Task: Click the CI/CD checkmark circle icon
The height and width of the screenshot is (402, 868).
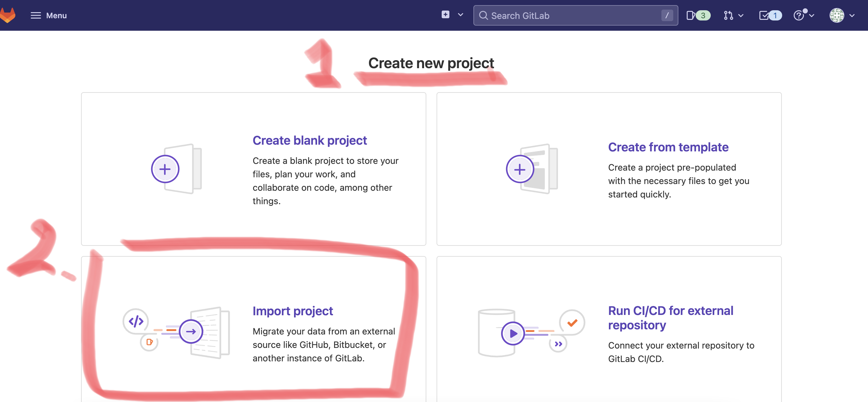Action: (x=572, y=322)
